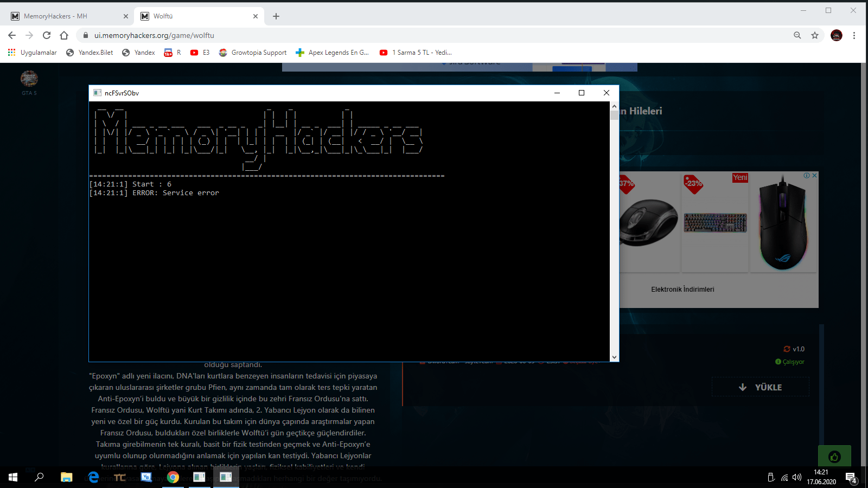Screen dimensions: 868x488
Task: Open the mouse ad with 37% discount
Action: pyautogui.click(x=649, y=222)
